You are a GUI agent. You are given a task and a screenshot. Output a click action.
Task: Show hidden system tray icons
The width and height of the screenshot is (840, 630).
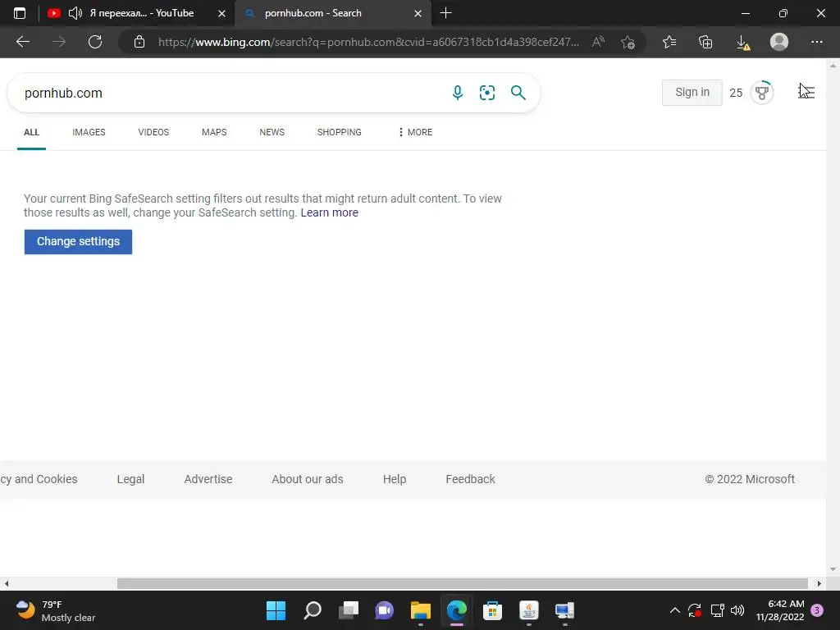coord(675,610)
